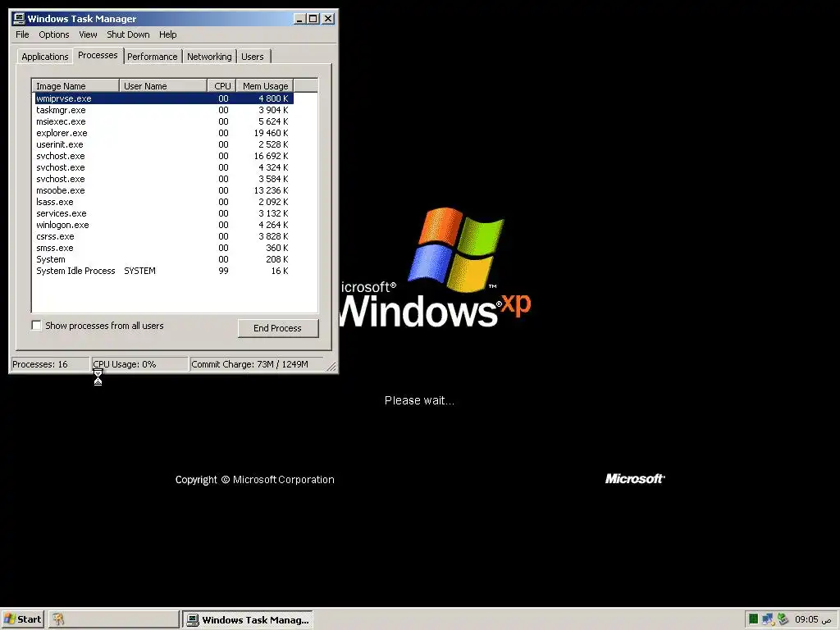Select the winlogon.exe process
Image resolution: width=840 pixels, height=630 pixels.
pos(163,225)
